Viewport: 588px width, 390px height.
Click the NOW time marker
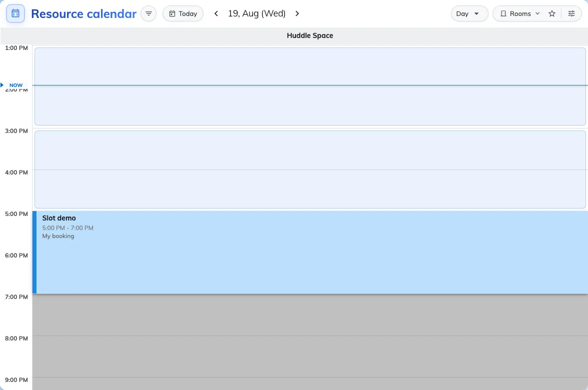point(16,85)
